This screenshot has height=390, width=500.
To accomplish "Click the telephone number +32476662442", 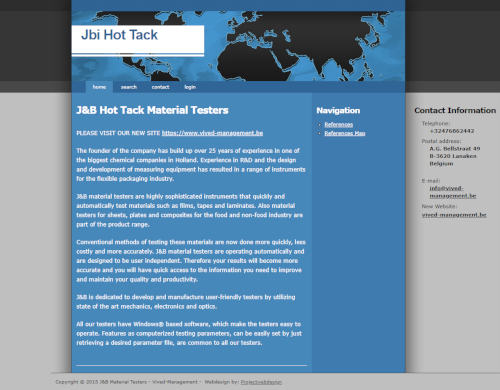I will coord(452,131).
